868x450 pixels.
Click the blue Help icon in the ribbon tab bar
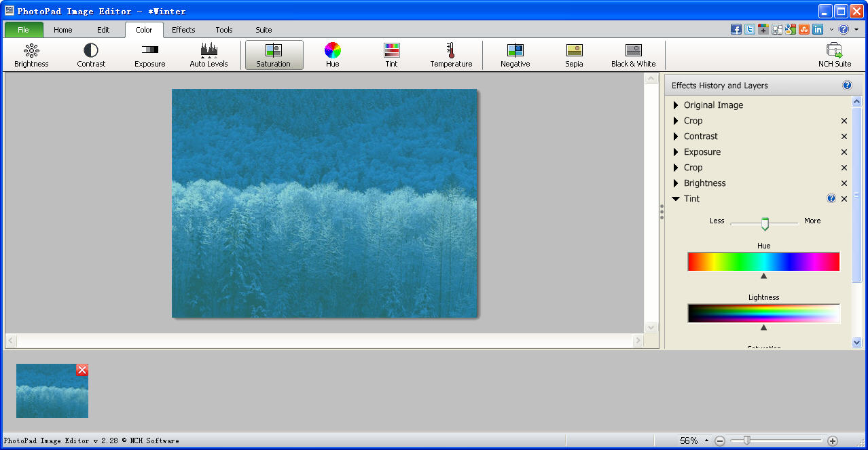point(844,29)
